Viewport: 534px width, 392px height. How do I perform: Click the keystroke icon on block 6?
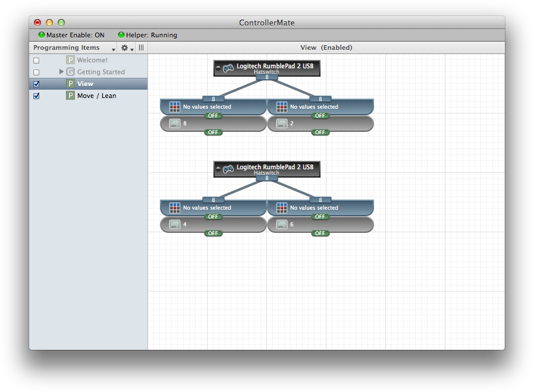tap(282, 225)
